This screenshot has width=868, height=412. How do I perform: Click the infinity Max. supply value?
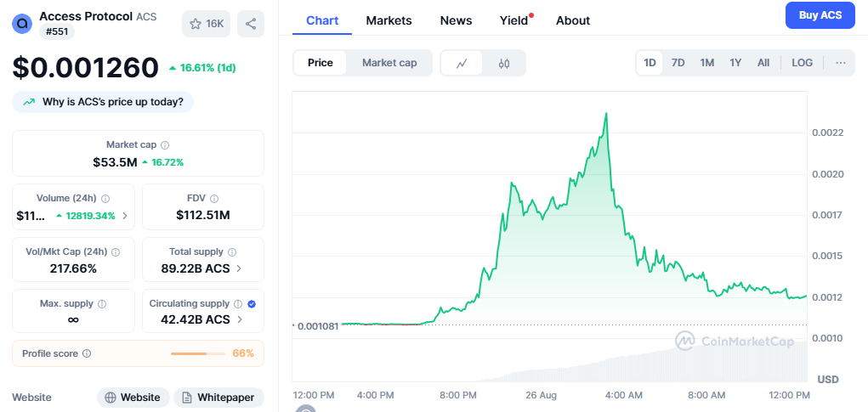click(x=73, y=319)
